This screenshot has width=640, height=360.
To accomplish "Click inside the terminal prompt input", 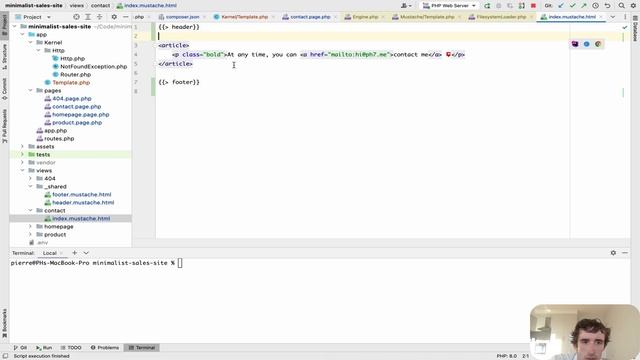I will [180, 263].
